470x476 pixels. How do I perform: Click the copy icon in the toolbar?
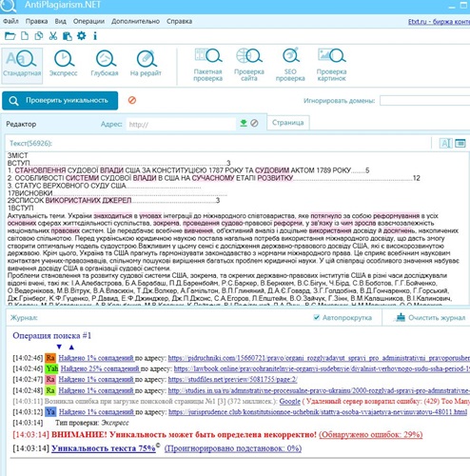[x=39, y=36]
